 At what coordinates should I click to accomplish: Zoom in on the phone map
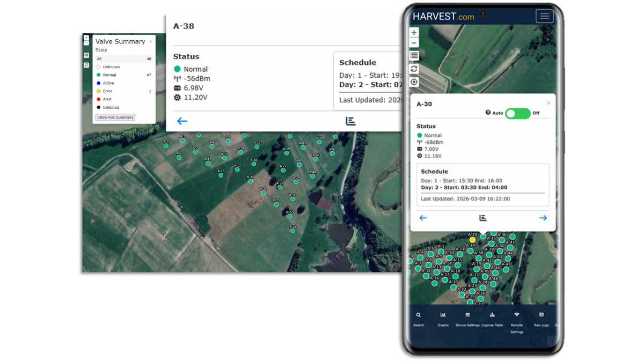pos(414,33)
